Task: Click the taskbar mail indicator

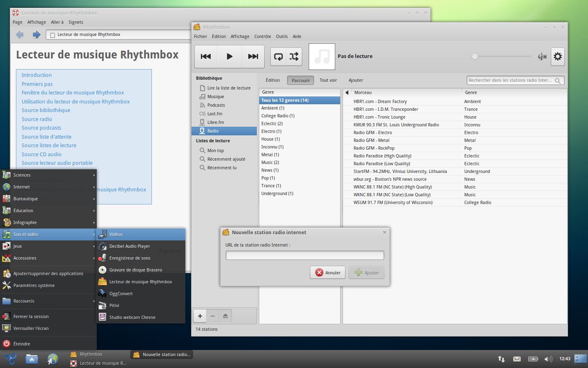Action: click(x=517, y=359)
